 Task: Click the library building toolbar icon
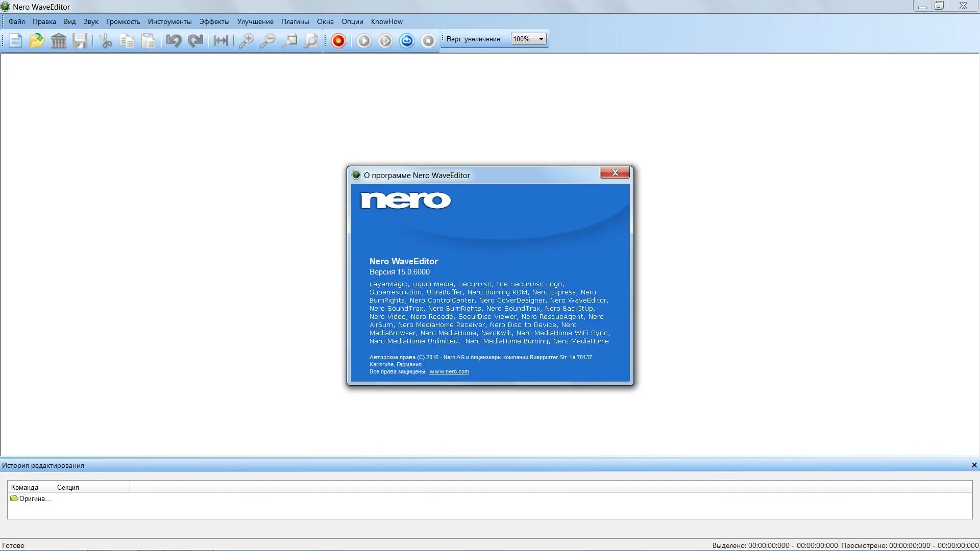click(59, 41)
